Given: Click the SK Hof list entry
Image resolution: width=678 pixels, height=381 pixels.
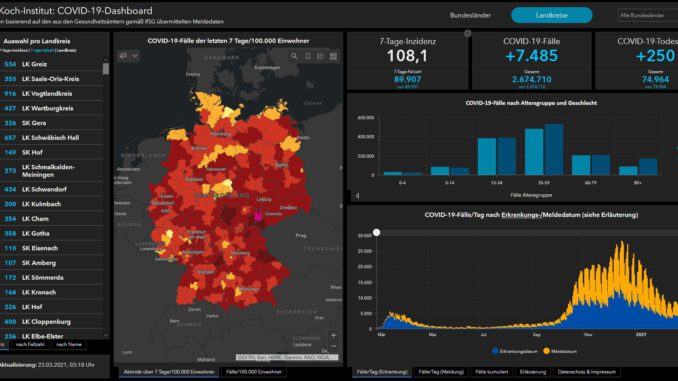Looking at the screenshot, I should (51, 152).
